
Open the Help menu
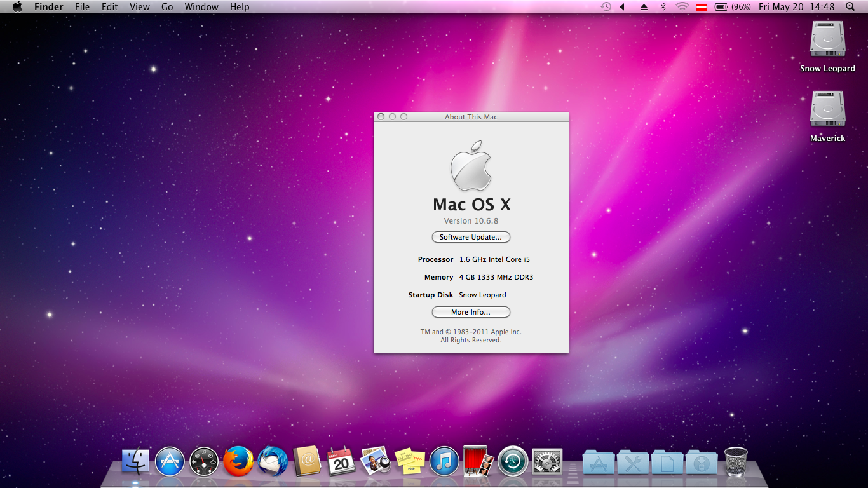click(x=240, y=6)
